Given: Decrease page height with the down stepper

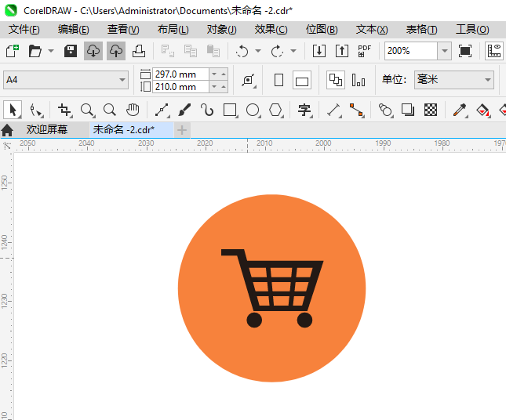Looking at the screenshot, I should 214,87.
